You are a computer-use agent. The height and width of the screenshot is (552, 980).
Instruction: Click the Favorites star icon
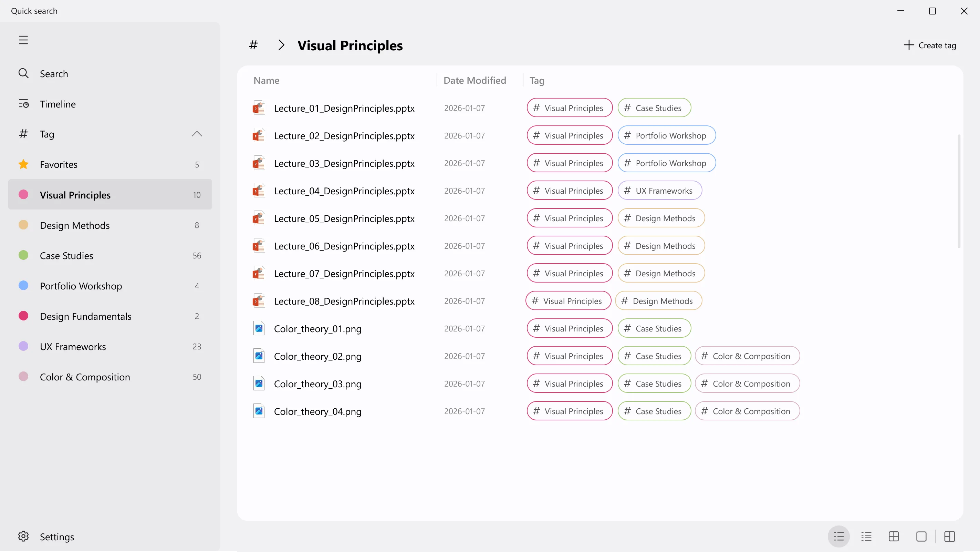[x=23, y=164]
